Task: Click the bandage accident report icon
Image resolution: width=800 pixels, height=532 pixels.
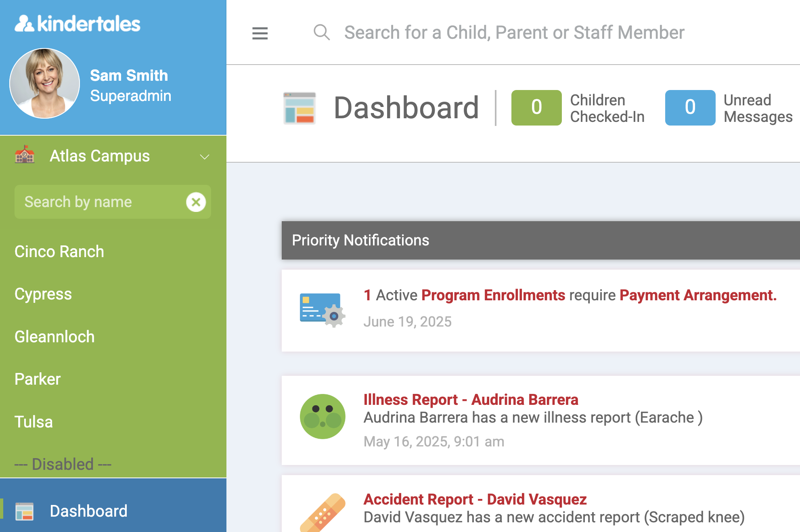Action: click(x=323, y=513)
